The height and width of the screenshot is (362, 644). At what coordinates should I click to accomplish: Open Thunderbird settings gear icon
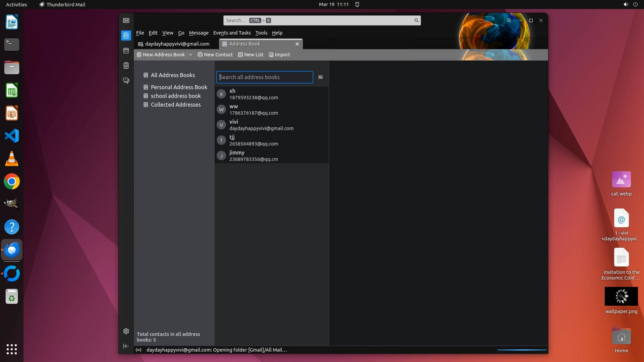[126, 331]
